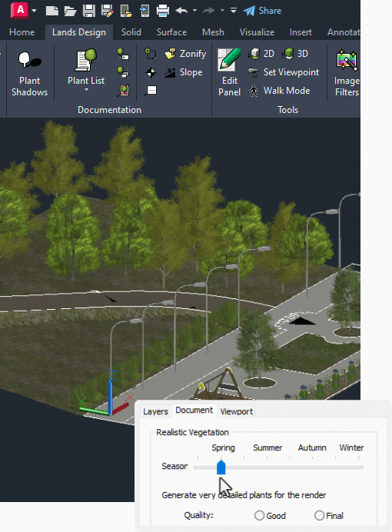Redo the action arrow
Screen dimensions: 392x532
click(208, 11)
